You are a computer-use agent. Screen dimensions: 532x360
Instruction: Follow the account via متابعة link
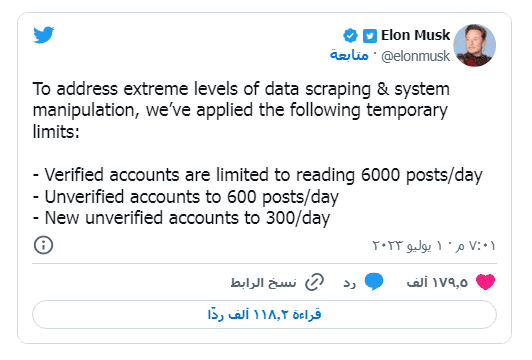tap(349, 55)
